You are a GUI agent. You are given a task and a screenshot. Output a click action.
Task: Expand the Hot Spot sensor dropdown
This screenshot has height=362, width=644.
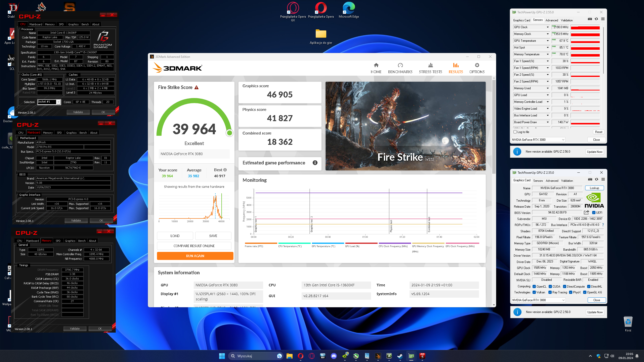pos(548,48)
